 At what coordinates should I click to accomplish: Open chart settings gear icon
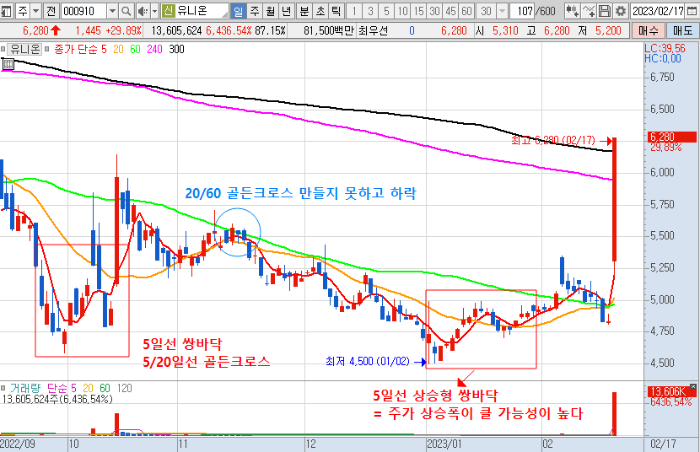pyautogui.click(x=620, y=11)
